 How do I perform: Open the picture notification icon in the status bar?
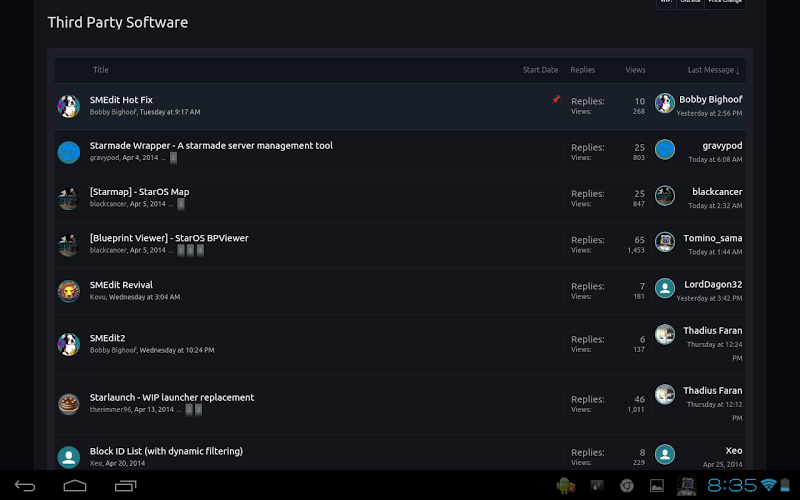click(x=657, y=486)
